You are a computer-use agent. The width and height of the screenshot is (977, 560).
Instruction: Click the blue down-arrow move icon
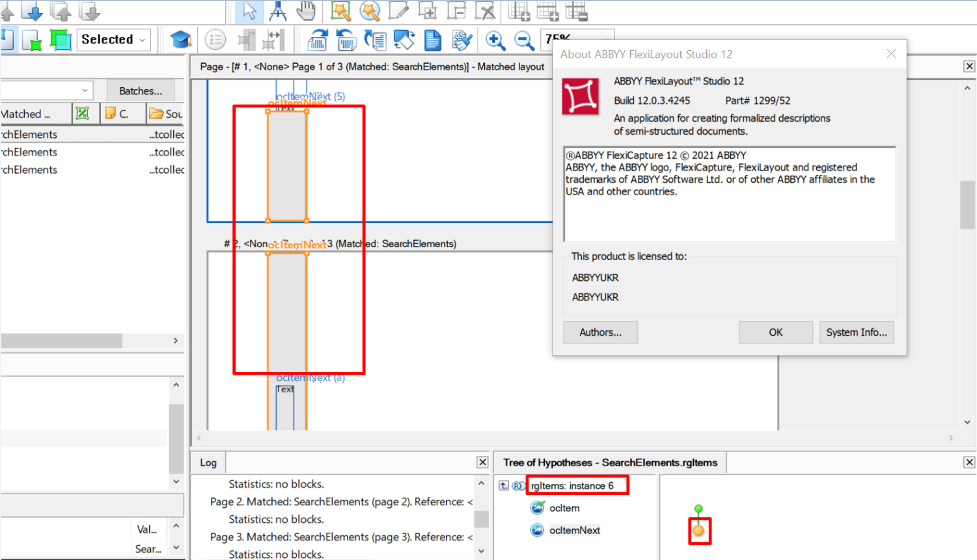[x=31, y=11]
